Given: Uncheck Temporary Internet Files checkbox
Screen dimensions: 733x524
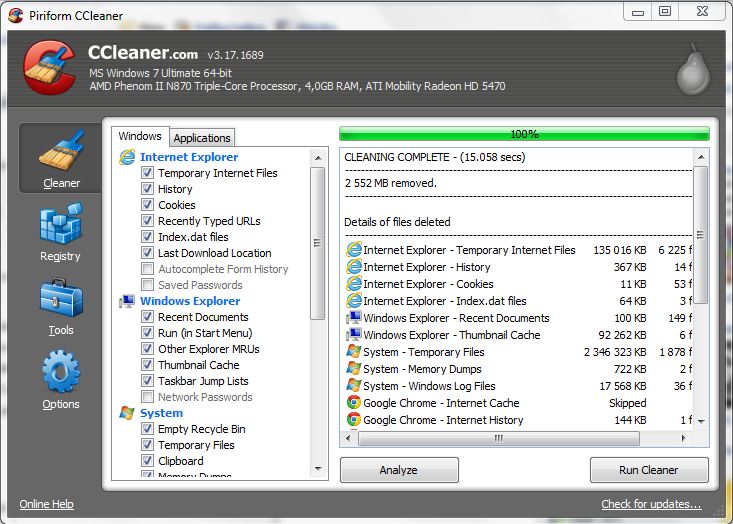Looking at the screenshot, I should coord(147,172).
